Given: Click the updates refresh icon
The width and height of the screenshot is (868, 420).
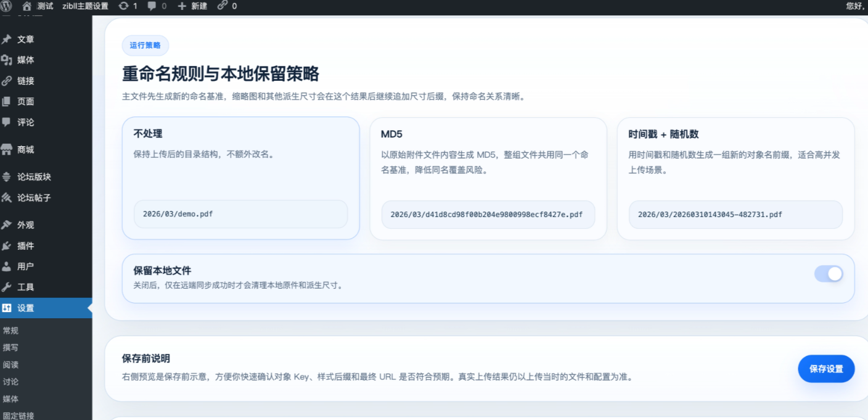Looking at the screenshot, I should coord(124,6).
